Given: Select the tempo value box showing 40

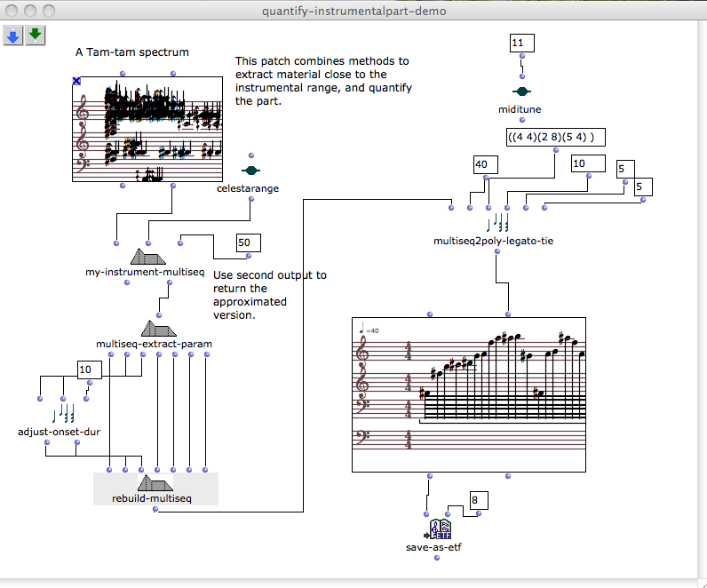Looking at the screenshot, I should click(x=486, y=164).
